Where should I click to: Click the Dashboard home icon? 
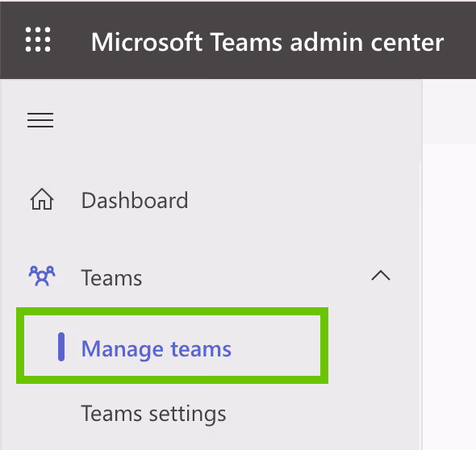click(42, 199)
